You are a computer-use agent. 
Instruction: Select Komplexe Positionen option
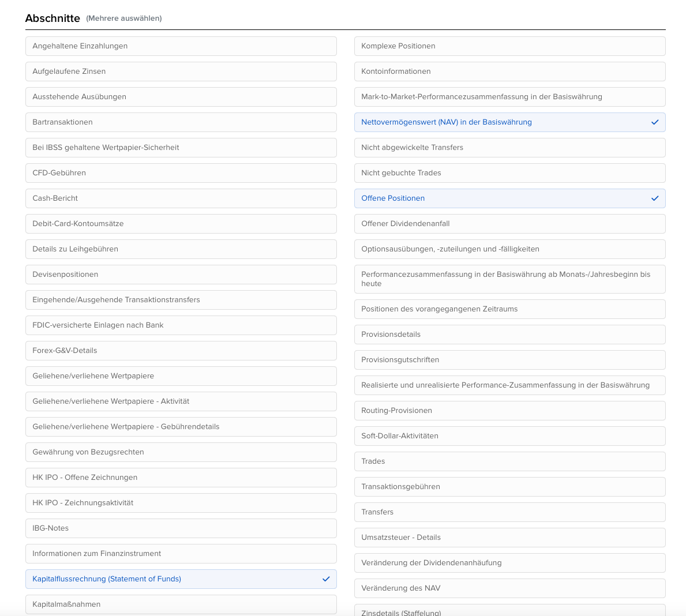[509, 46]
